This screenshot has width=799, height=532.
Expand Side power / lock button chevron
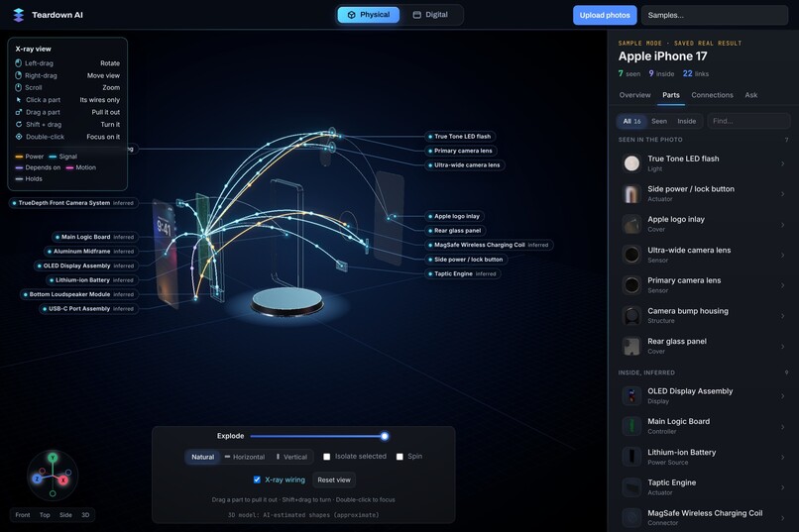pyautogui.click(x=783, y=194)
